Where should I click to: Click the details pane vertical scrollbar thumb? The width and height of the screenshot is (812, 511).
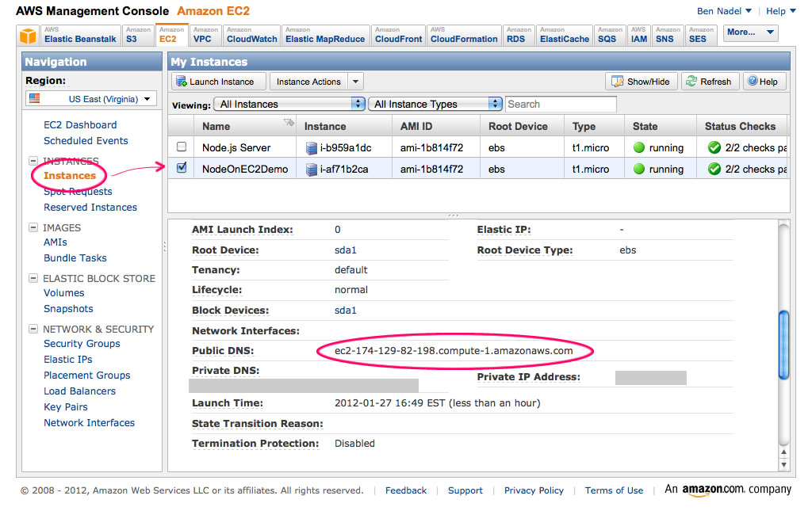coord(784,345)
